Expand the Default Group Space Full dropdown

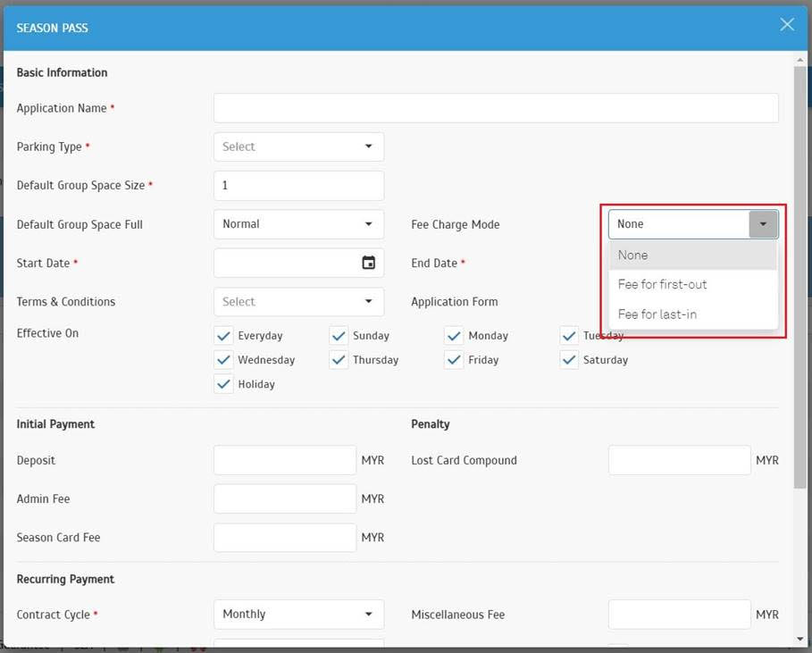298,224
